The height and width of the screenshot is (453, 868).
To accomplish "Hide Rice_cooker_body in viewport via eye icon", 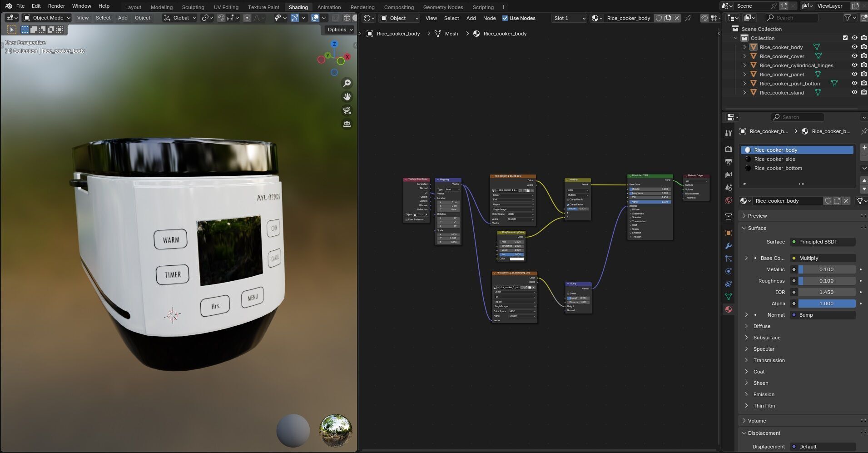I will point(854,47).
